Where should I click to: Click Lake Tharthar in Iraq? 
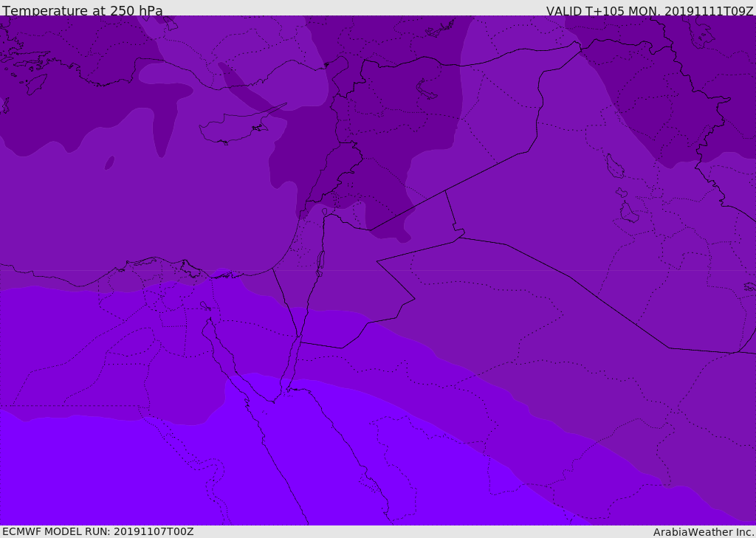tap(614, 166)
